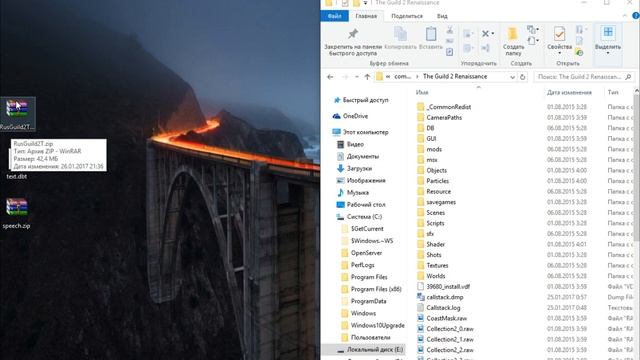Create a new folder with Создать папку
Viewport: 640px width, 360px height.
click(x=513, y=41)
